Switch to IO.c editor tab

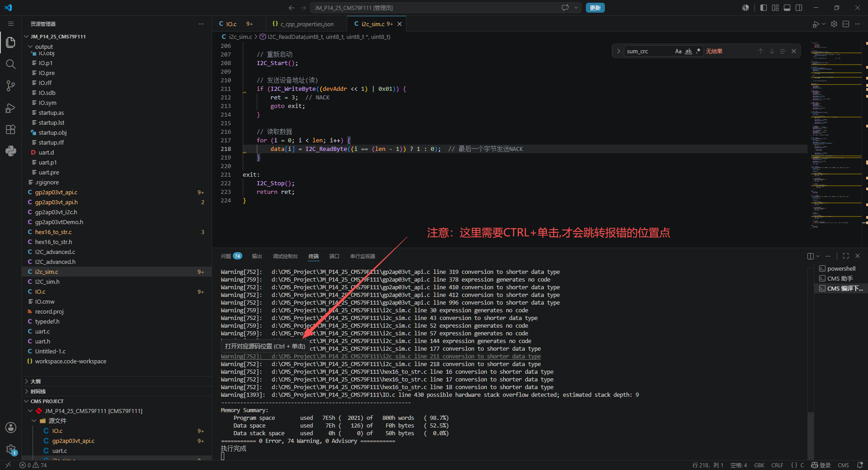click(231, 24)
